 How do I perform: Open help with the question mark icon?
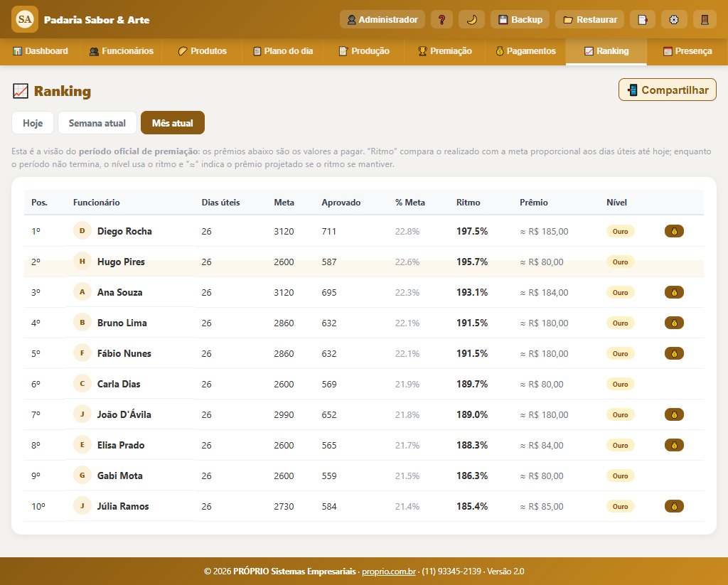tap(441, 19)
